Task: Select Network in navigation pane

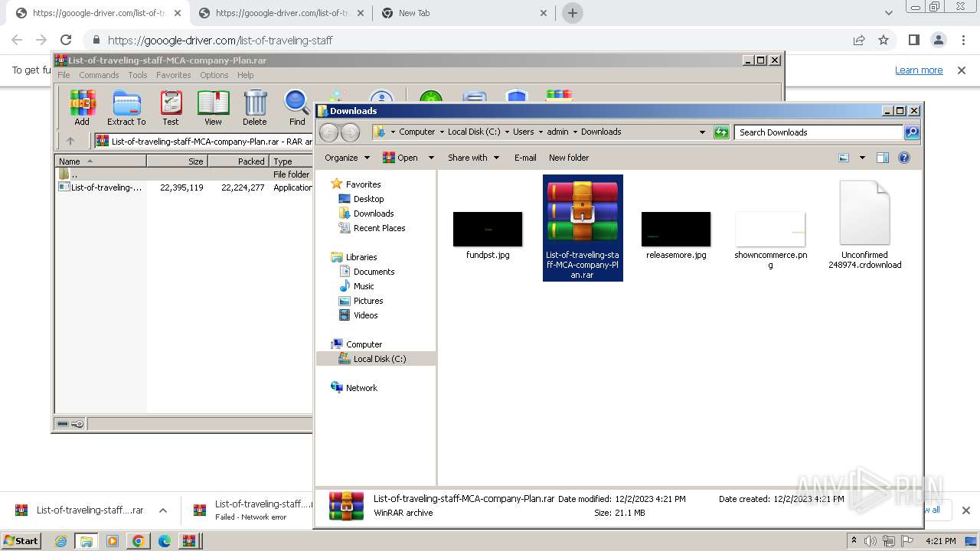Action: pos(361,388)
